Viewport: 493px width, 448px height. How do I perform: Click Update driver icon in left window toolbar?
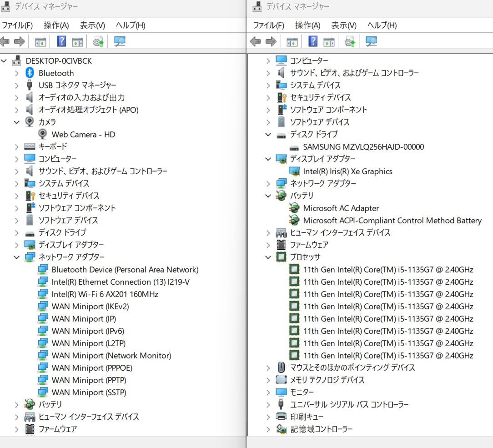tap(98, 41)
